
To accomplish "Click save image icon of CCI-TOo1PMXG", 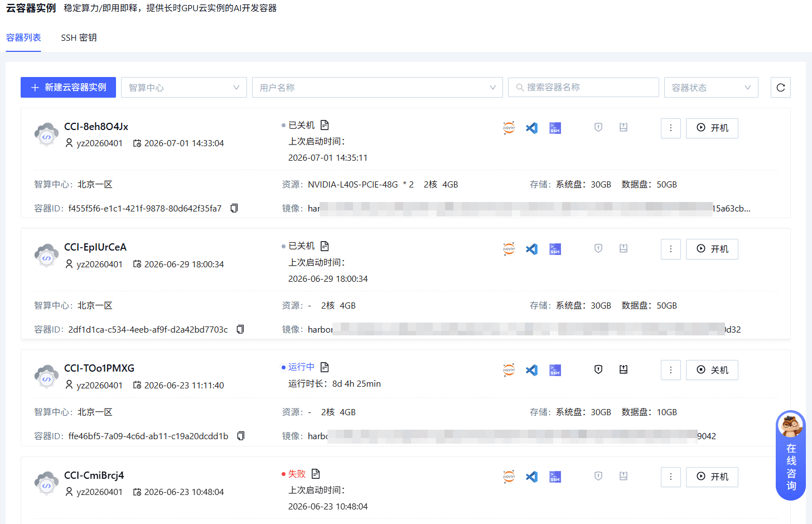I will tap(623, 369).
